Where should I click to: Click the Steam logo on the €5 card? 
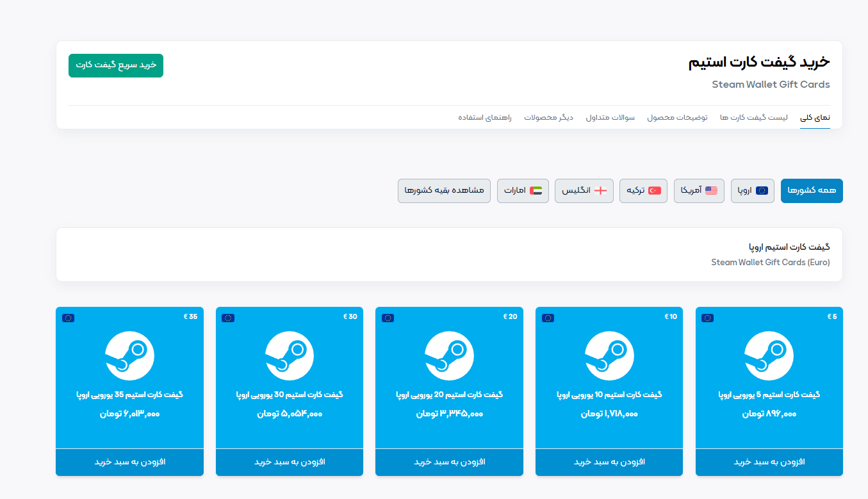pos(769,356)
